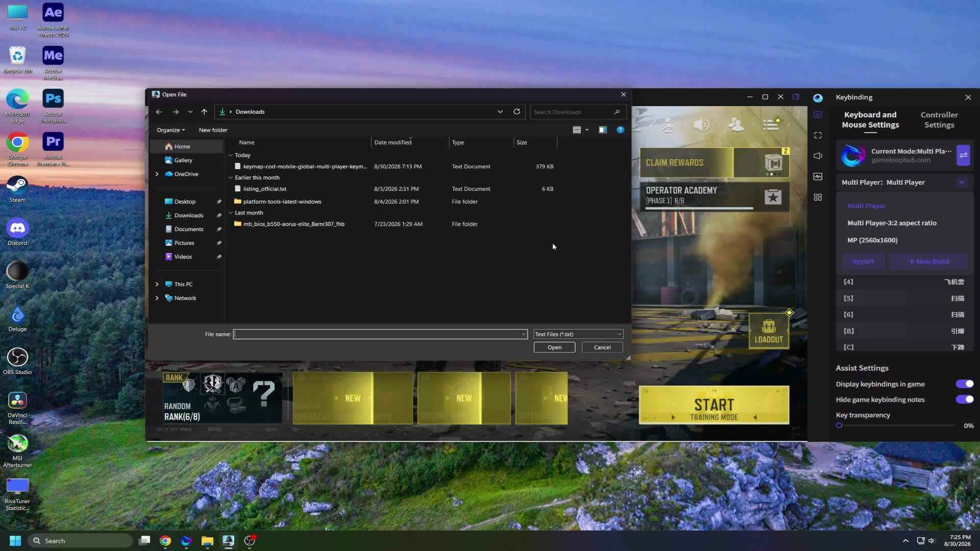Launch OBS Studio desktop icon
980x551 pixels.
[17, 361]
